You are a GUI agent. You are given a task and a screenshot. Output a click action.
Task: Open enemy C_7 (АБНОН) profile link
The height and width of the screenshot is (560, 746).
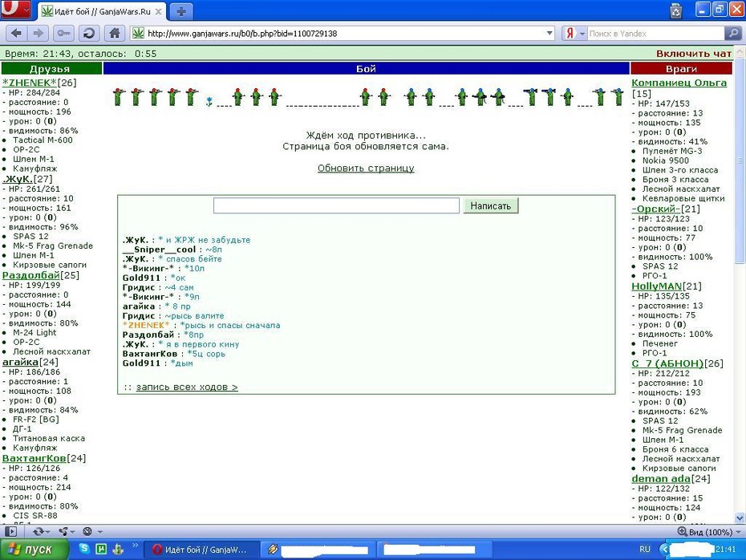coord(667,363)
